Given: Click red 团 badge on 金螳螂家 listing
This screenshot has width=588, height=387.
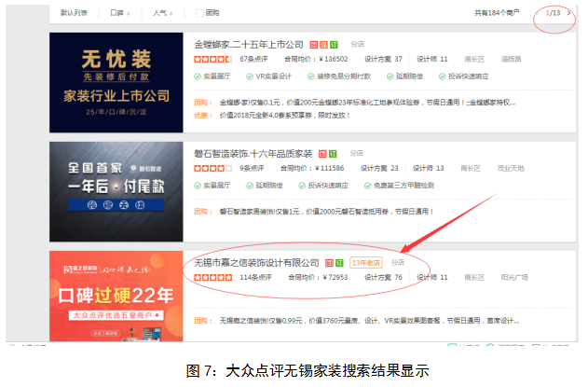Looking at the screenshot, I should click(313, 45).
